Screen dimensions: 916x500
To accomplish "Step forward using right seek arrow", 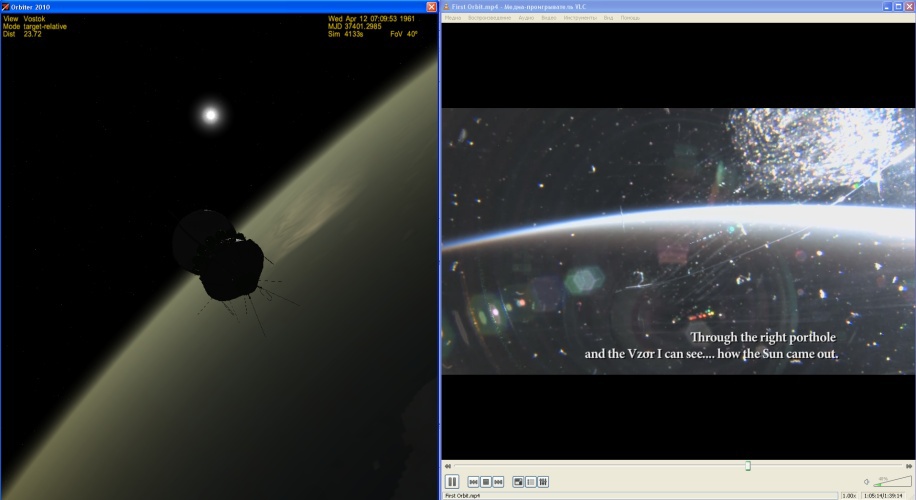I will pos(908,466).
